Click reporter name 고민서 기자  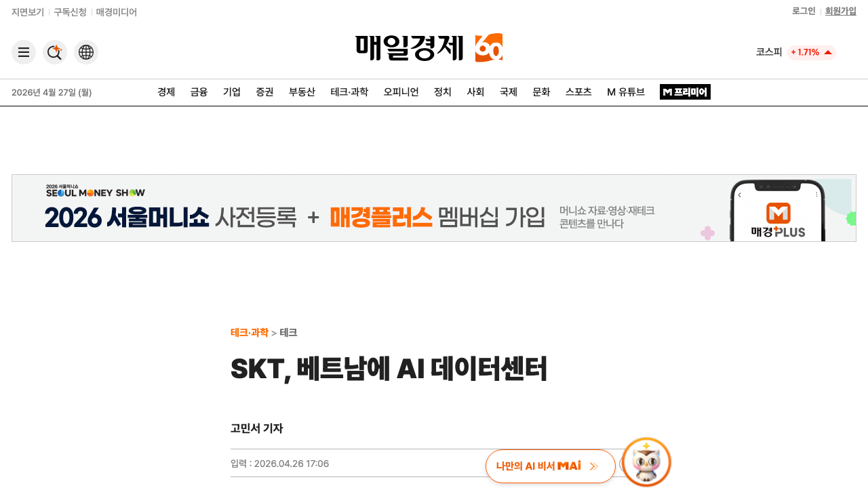(x=256, y=428)
